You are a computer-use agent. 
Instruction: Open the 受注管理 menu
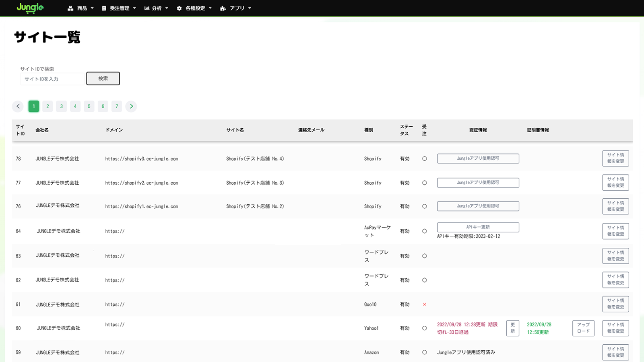point(119,8)
